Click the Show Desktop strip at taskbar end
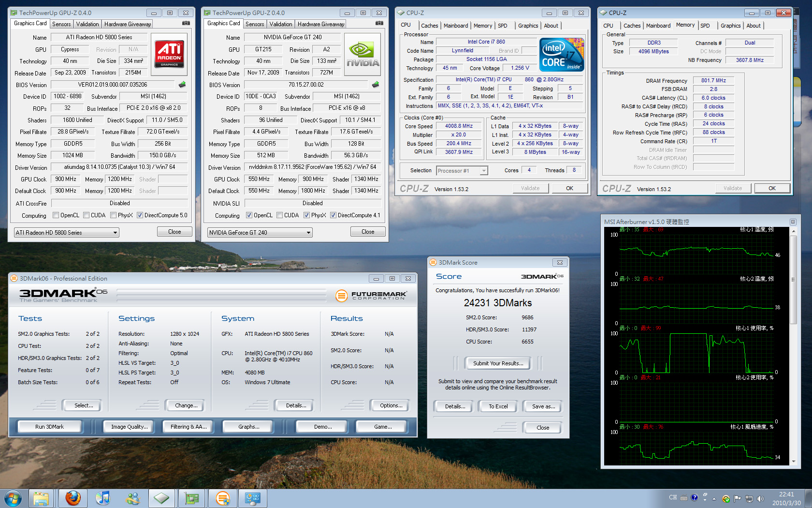Screen dimensions: 812x508 (808, 498)
